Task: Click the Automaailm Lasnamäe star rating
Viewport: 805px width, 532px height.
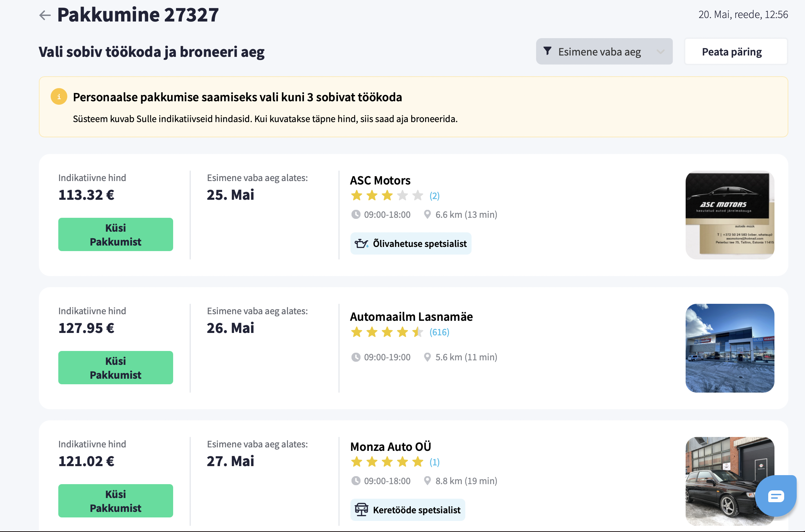Action: 387,332
